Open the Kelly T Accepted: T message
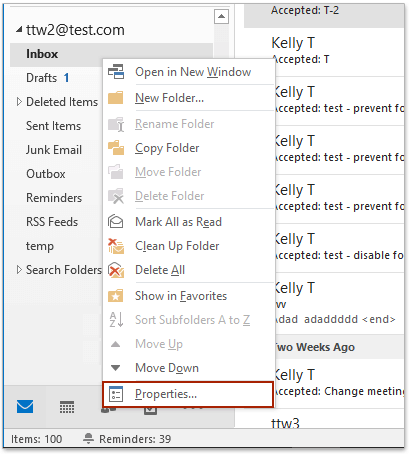 coord(338,51)
